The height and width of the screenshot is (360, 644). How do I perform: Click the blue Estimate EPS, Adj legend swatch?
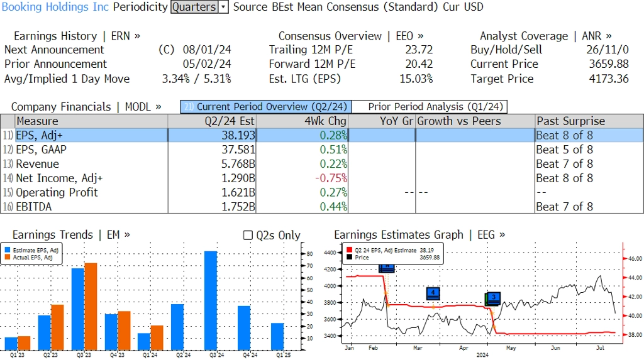(8, 250)
